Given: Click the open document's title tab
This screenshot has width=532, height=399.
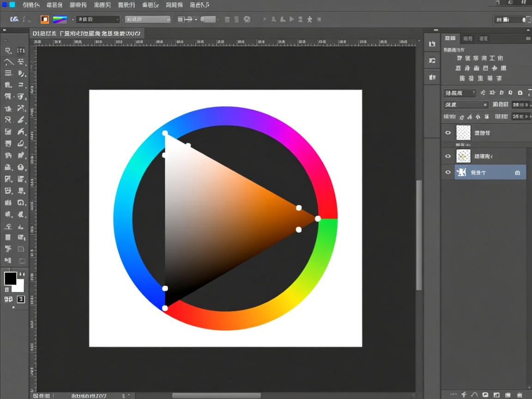Looking at the screenshot, I should click(87, 33).
